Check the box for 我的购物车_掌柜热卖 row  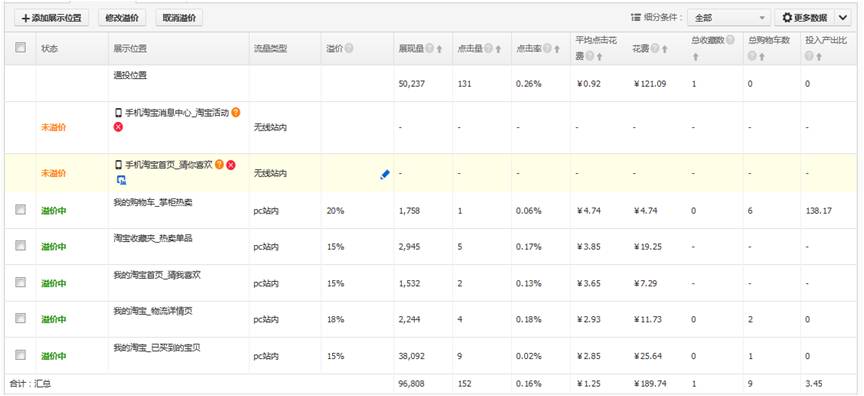pyautogui.click(x=20, y=209)
